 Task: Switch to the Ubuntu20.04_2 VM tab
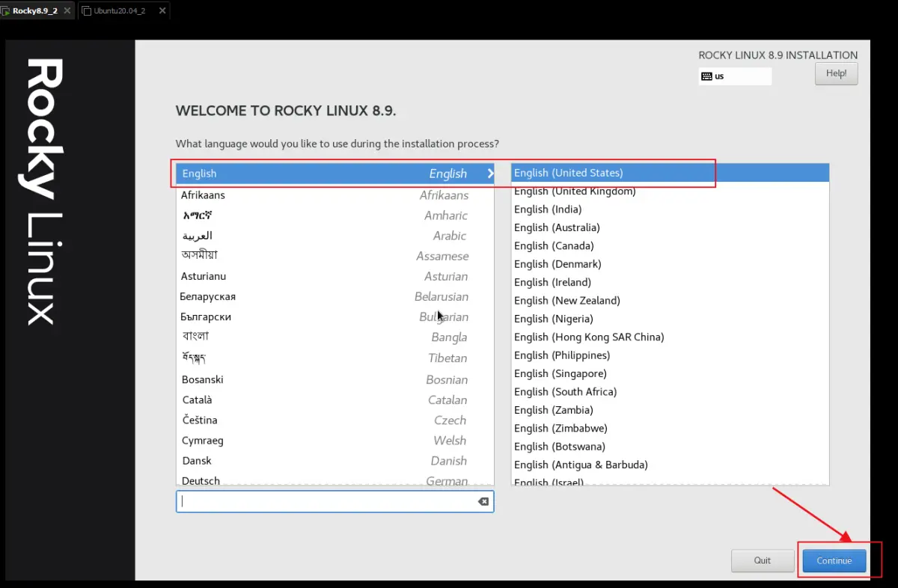123,10
